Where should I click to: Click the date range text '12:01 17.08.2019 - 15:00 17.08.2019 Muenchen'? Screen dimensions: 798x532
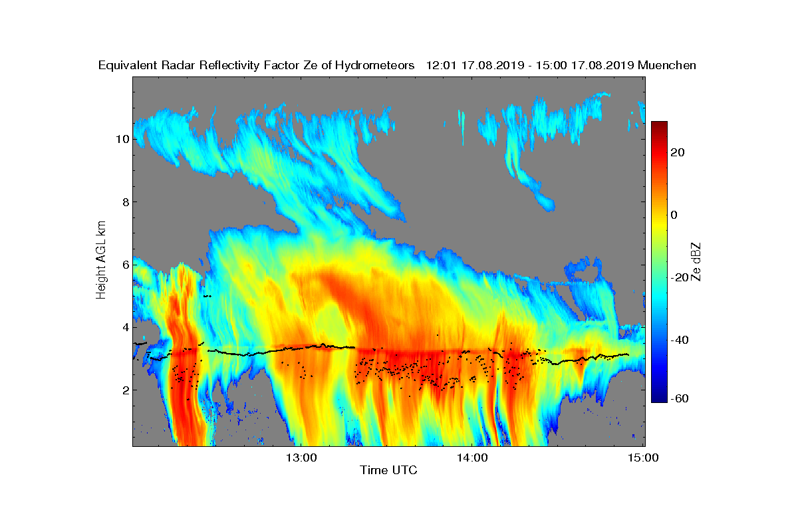click(561, 65)
